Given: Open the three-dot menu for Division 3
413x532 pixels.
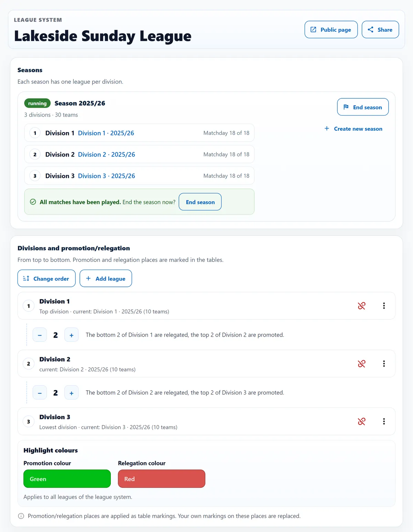Looking at the screenshot, I should [x=384, y=421].
